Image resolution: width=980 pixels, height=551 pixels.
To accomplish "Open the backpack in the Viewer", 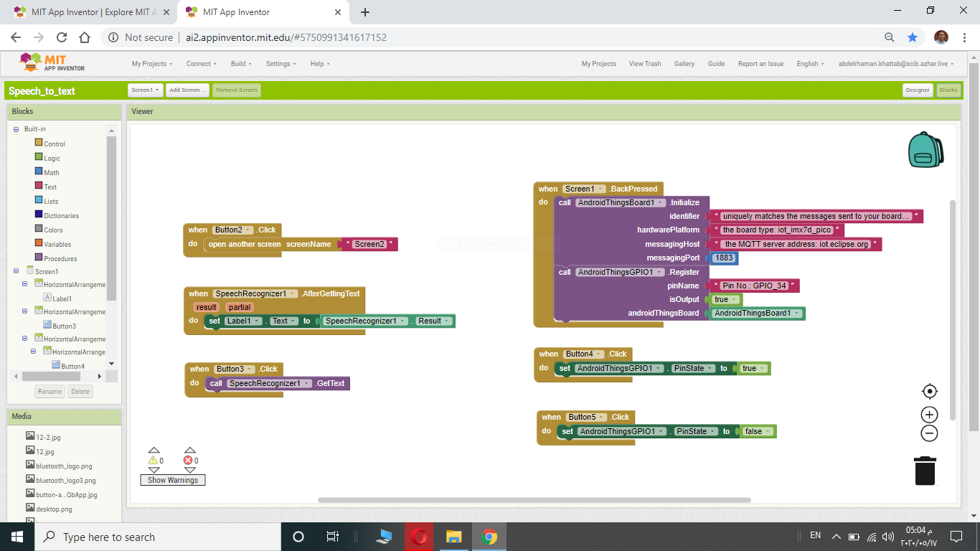I will click(925, 149).
